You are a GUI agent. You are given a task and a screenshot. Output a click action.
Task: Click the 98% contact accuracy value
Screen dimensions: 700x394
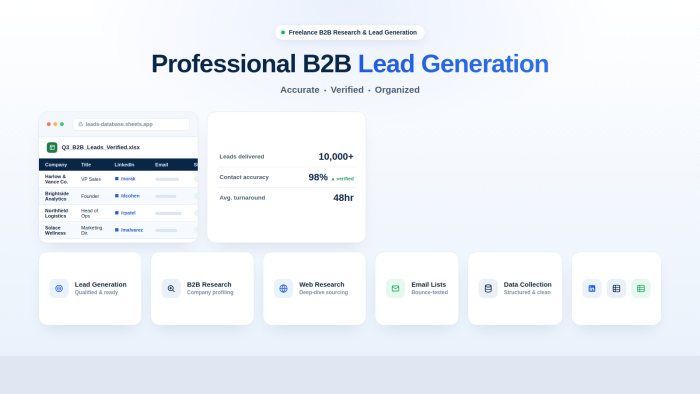click(318, 177)
